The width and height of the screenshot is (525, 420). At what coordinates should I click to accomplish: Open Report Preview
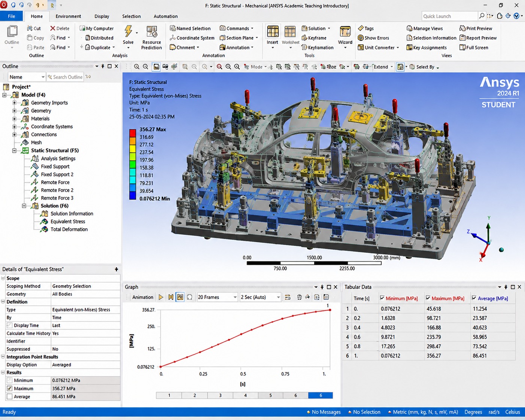(478, 38)
